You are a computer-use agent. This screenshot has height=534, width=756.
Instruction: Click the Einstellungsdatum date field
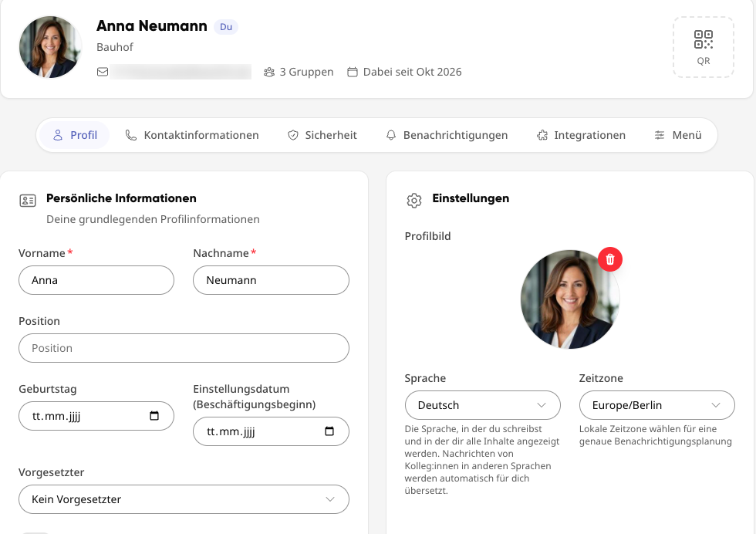271,431
